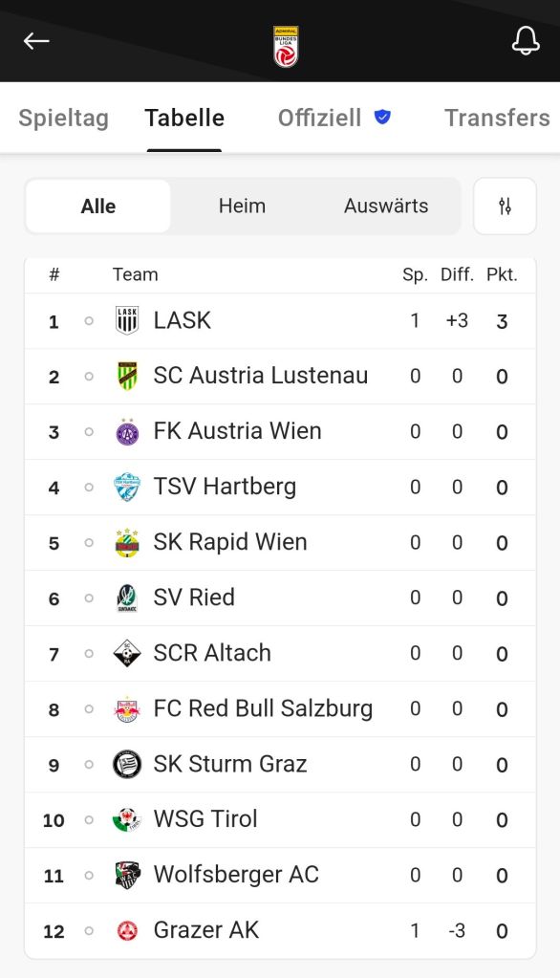The image size is (560, 978).
Task: Open table filter settings icon
Action: (x=506, y=206)
